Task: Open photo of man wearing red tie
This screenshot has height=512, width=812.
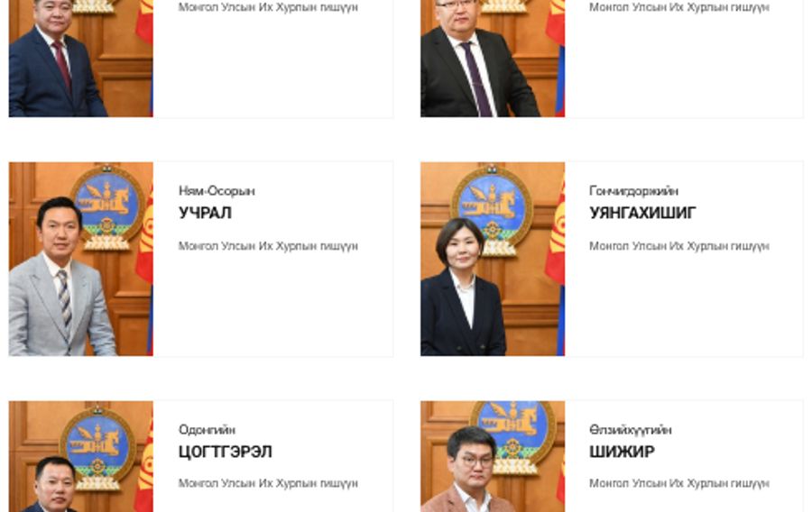Action: click(81, 58)
